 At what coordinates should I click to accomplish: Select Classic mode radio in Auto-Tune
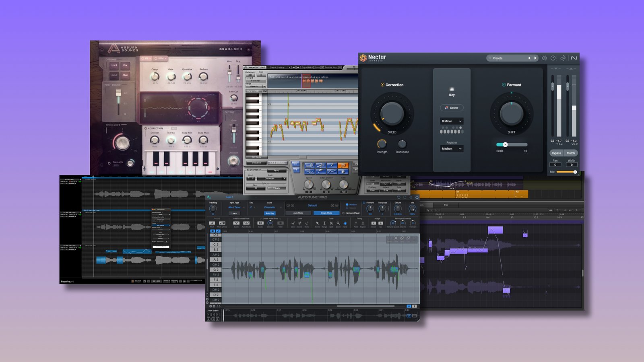pyautogui.click(x=347, y=208)
